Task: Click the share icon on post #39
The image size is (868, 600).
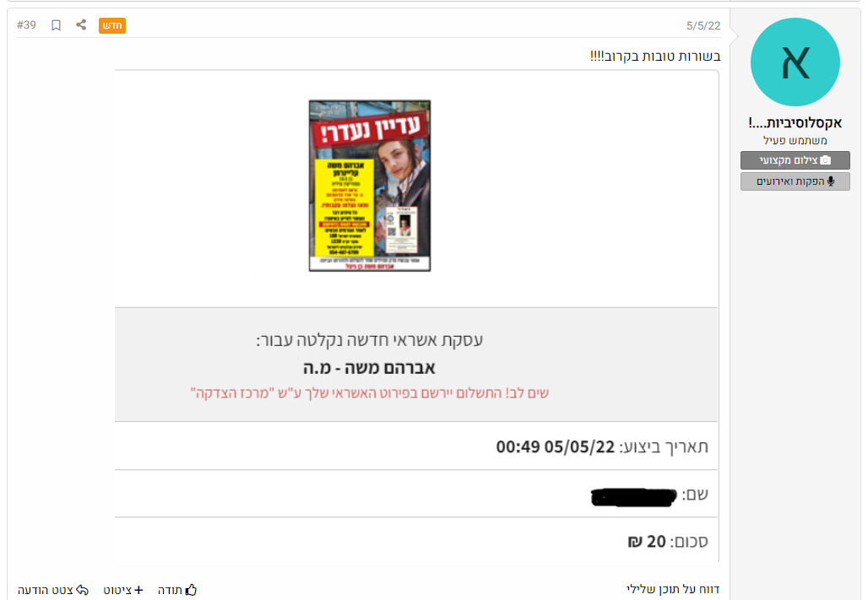Action: pyautogui.click(x=81, y=25)
